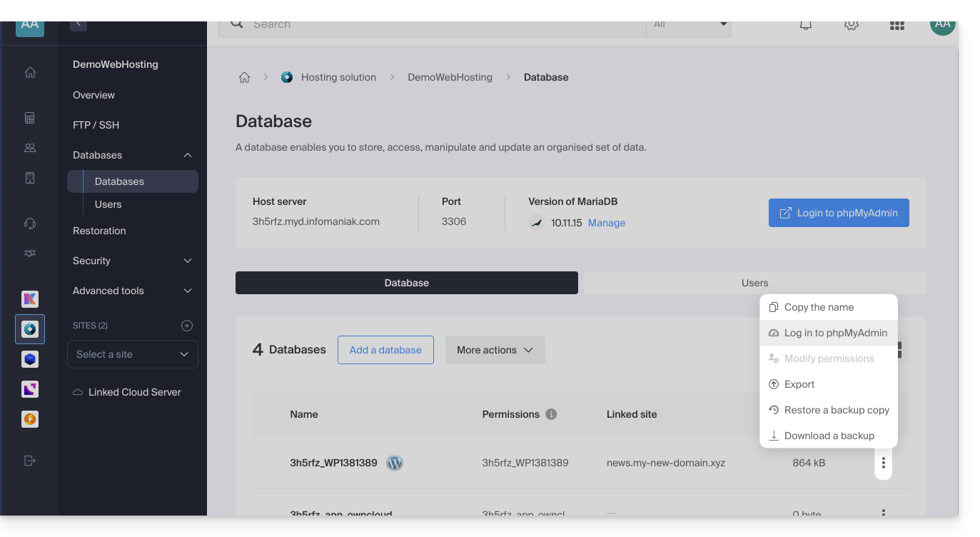The image size is (980, 537).
Task: Open the settings gear icon
Action: 851,25
